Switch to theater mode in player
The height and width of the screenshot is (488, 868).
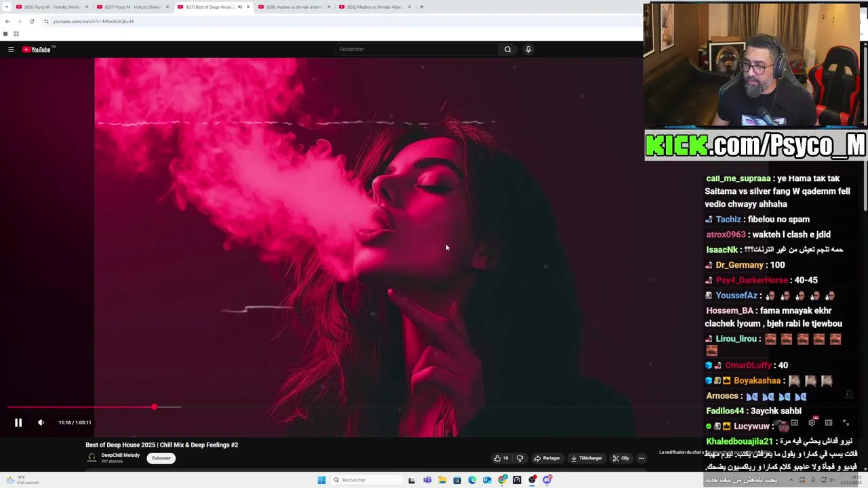tap(829, 422)
